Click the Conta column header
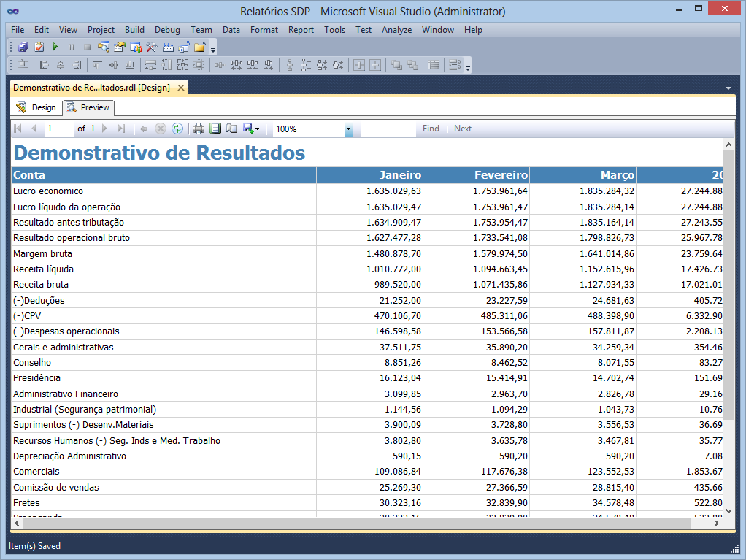 [x=164, y=175]
